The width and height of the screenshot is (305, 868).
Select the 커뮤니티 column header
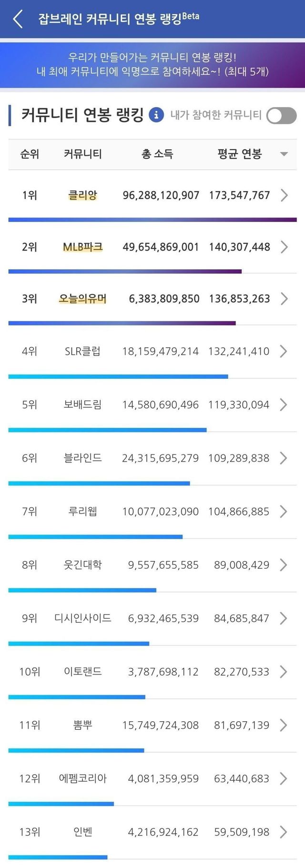point(83,154)
